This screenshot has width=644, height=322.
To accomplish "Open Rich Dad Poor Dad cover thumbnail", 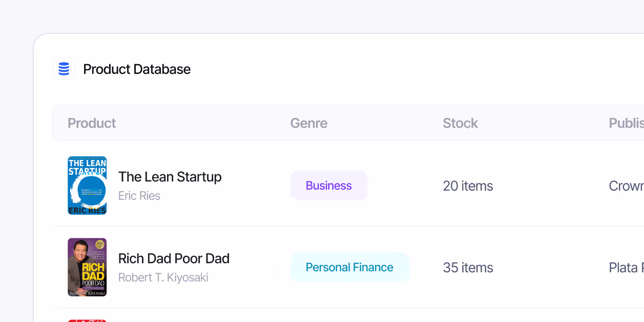I will click(x=87, y=267).
